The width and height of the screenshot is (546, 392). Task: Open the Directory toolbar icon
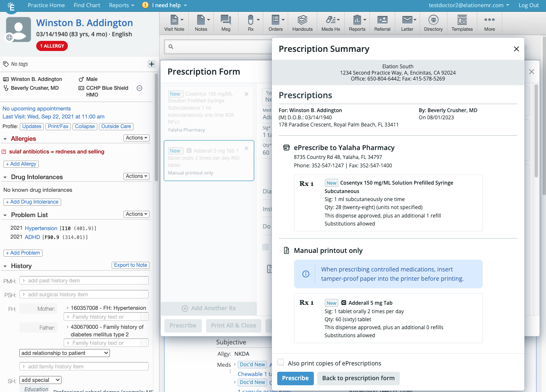click(434, 23)
